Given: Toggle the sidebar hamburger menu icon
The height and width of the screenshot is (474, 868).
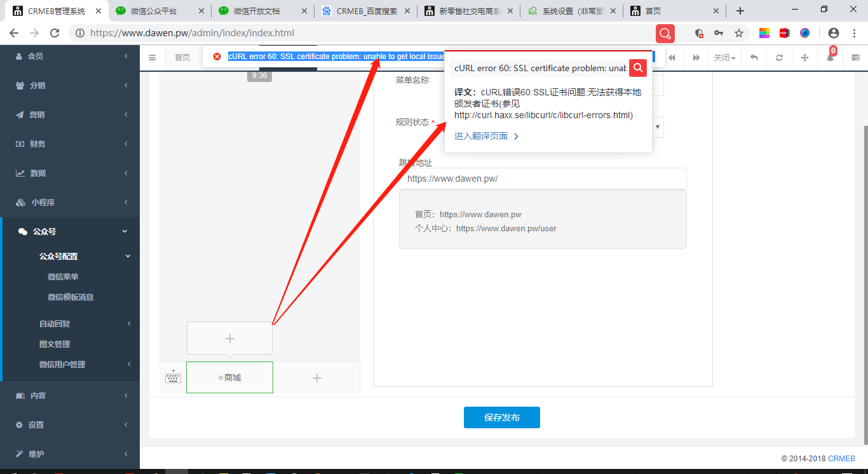Looking at the screenshot, I should [x=153, y=57].
